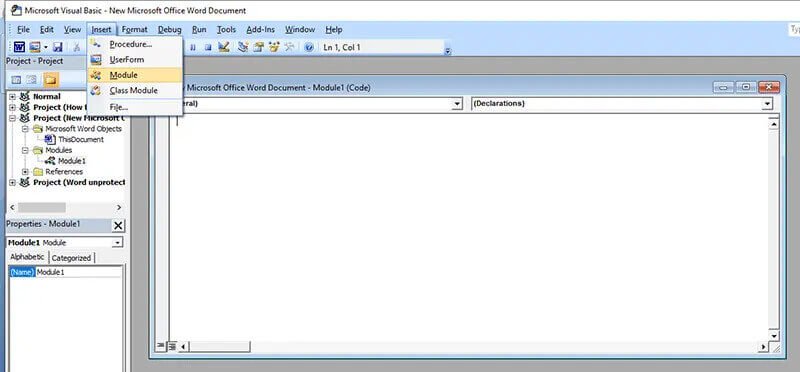The width and height of the screenshot is (800, 372).
Task: Open the Debug menu
Action: (x=169, y=30)
